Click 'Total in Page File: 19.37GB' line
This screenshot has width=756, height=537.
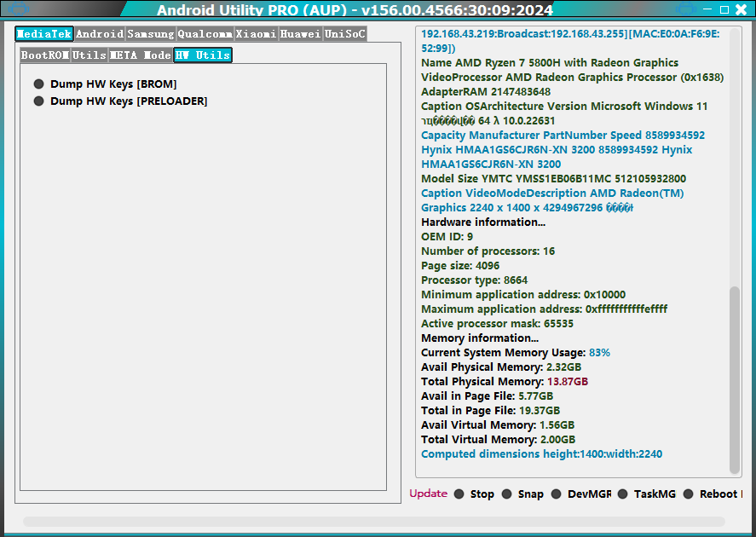tap(490, 410)
